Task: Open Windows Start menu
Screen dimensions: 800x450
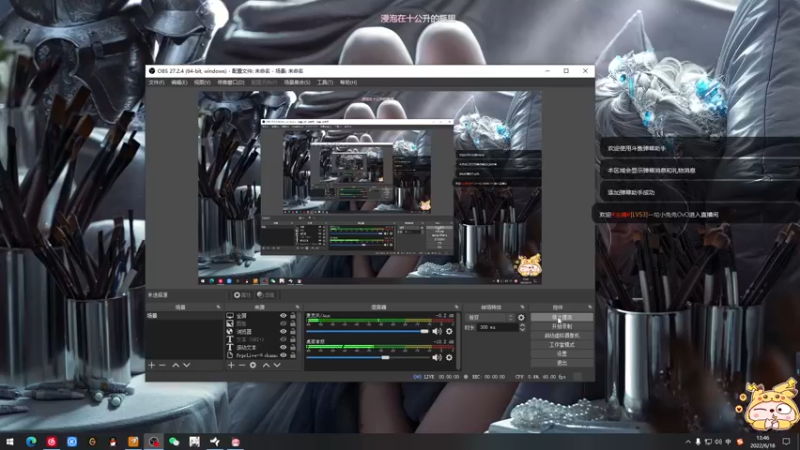Action: [x=10, y=442]
